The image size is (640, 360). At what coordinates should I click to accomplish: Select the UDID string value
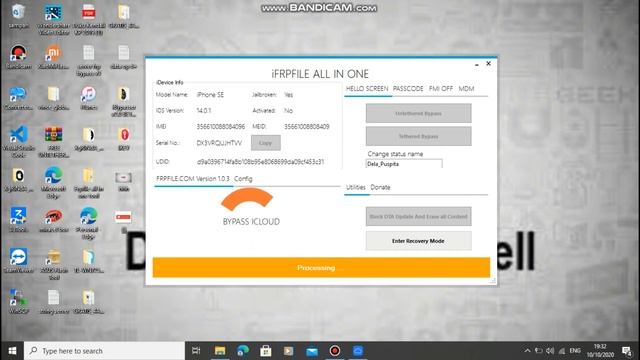(x=260, y=162)
